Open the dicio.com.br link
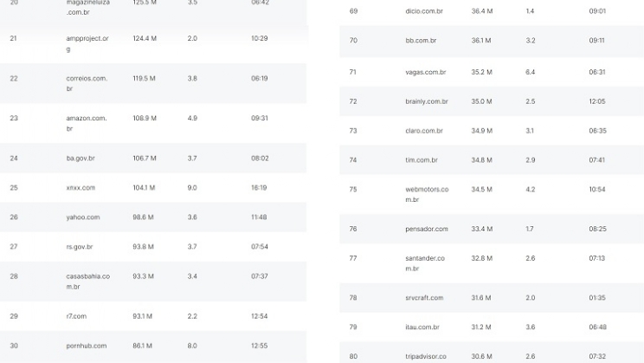 [424, 11]
